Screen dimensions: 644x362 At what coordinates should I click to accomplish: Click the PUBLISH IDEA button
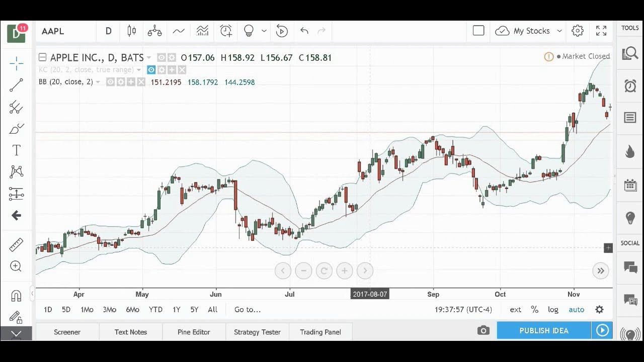click(544, 330)
